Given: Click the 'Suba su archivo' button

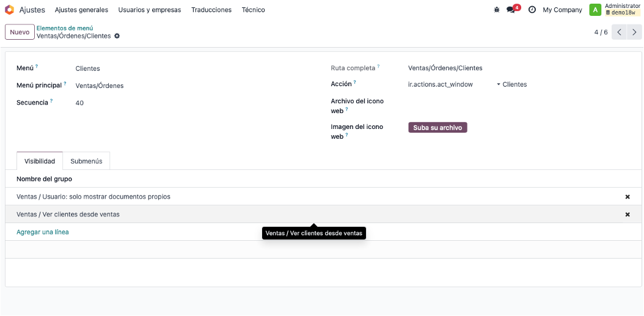Looking at the screenshot, I should pos(437,128).
